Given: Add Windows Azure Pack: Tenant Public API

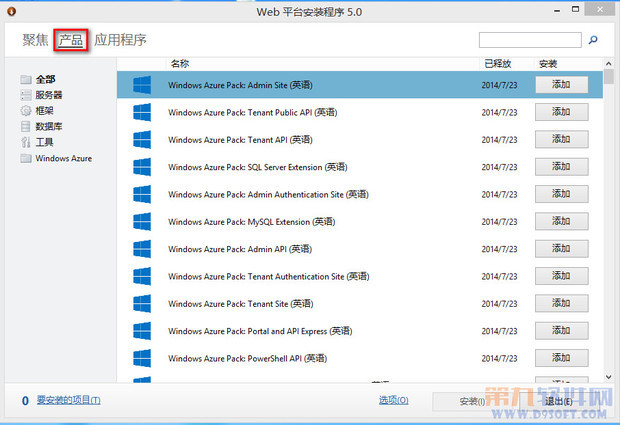Looking at the screenshot, I should pos(561,112).
